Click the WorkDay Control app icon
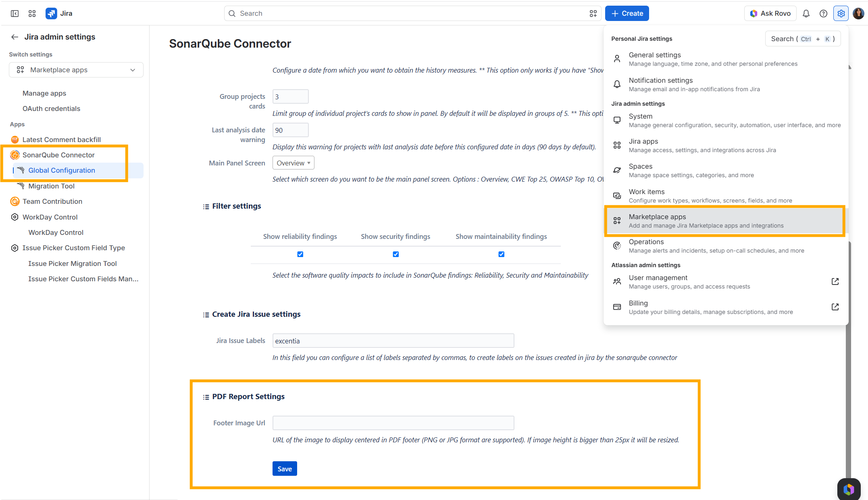The image size is (868, 500). pos(15,217)
